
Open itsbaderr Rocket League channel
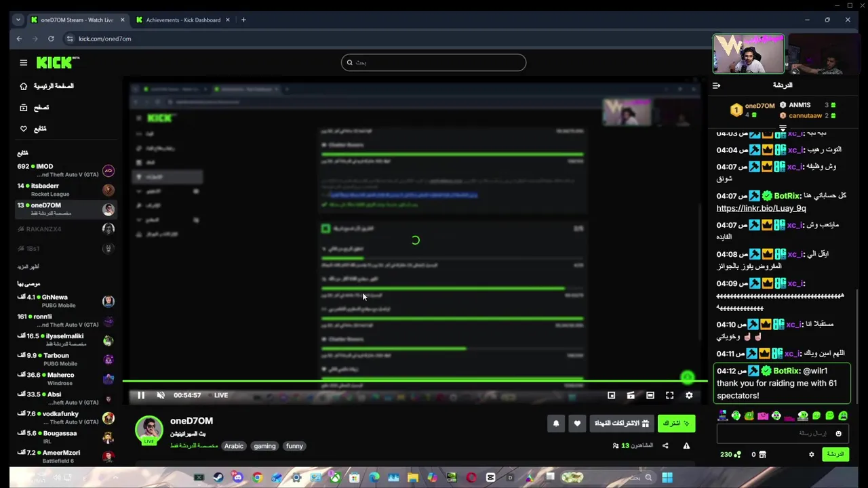(x=66, y=190)
